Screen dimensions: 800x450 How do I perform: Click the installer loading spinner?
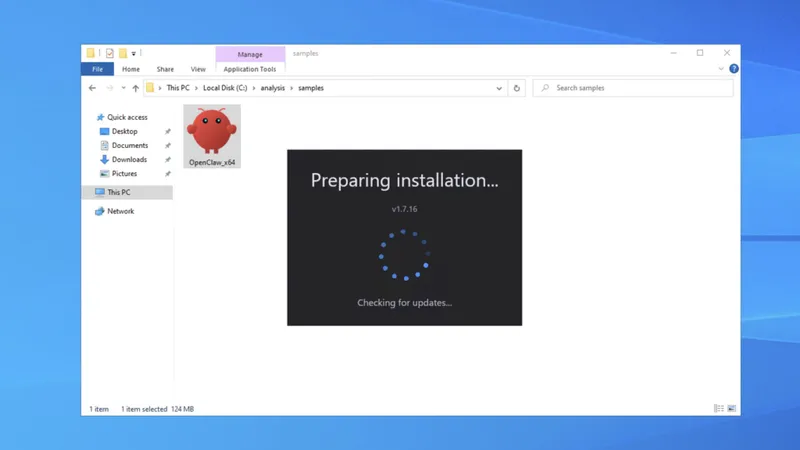click(404, 255)
